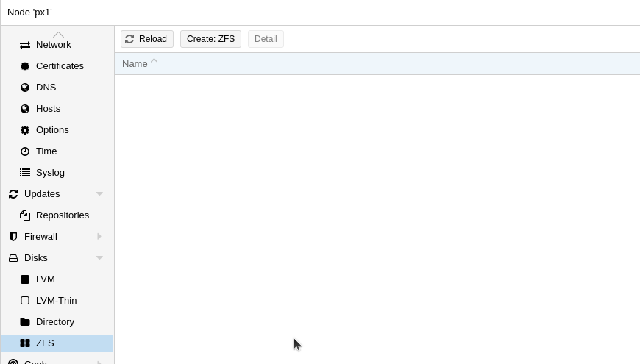
Task: Click the Name column sort arrow
Action: tap(154, 64)
